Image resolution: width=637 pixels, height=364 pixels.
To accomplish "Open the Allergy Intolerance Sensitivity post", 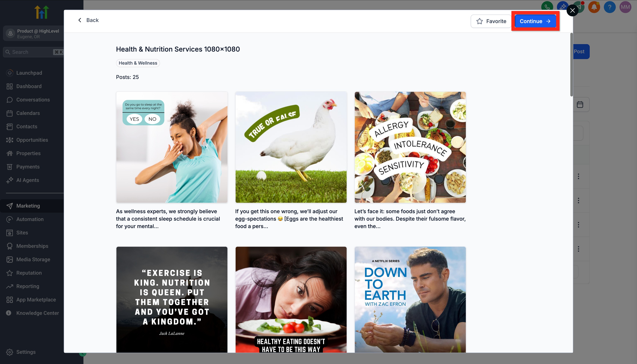I will (x=410, y=147).
